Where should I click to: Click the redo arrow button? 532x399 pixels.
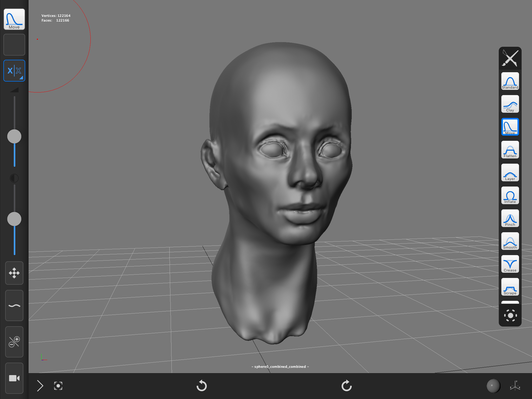[347, 386]
